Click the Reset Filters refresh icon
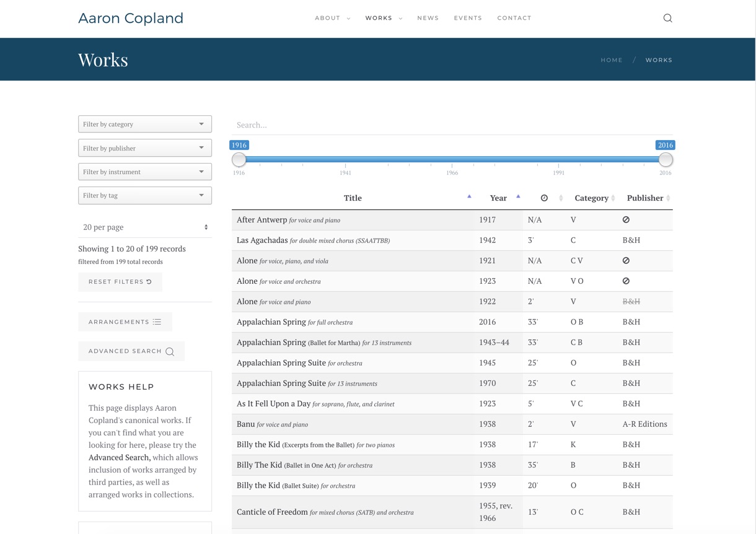 pos(149,282)
